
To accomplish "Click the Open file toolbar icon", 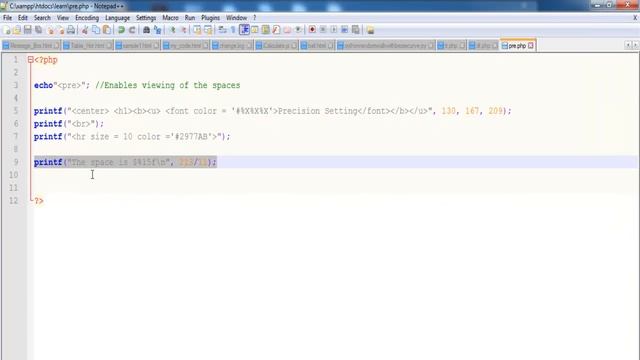I will (x=17, y=30).
